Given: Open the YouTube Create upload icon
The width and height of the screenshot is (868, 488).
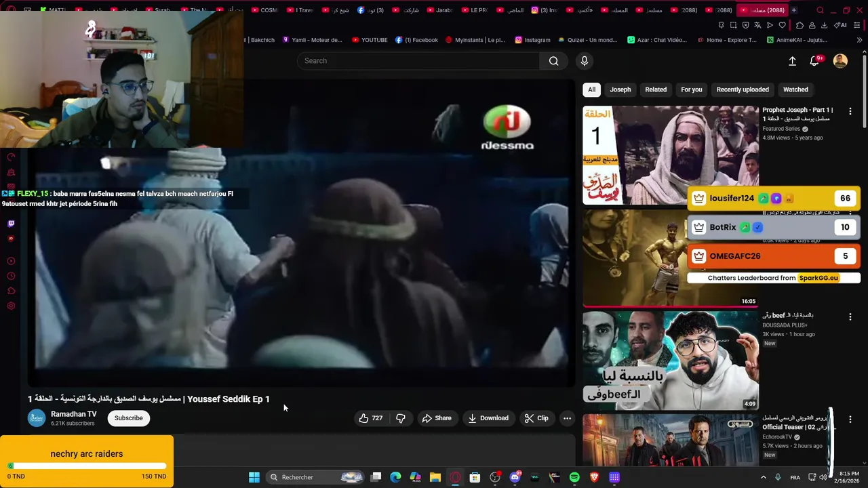Looking at the screenshot, I should coord(792,61).
